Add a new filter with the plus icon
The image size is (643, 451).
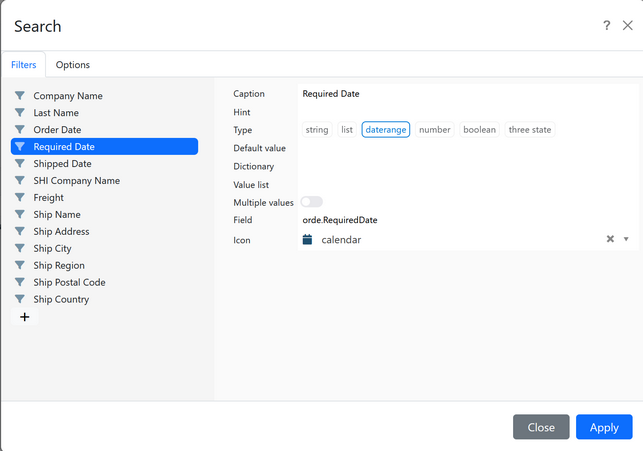(25, 317)
